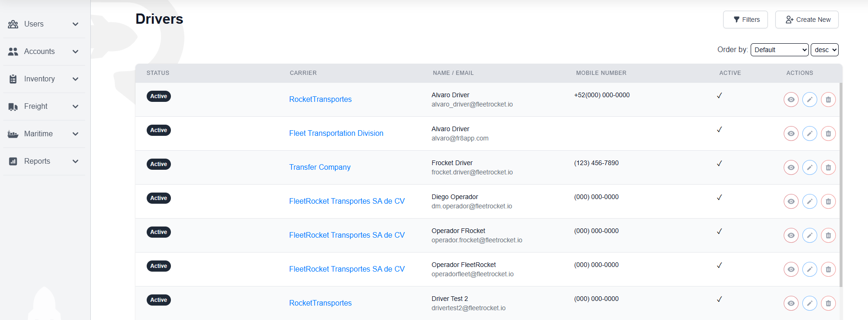Expand the Freight menu chevron

75,107
